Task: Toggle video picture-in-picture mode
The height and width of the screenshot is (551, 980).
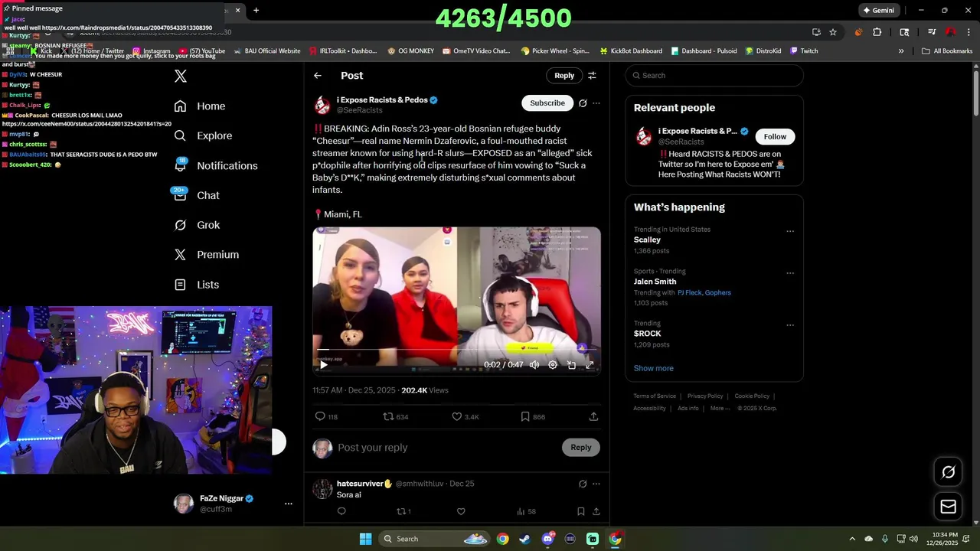Action: tap(571, 365)
